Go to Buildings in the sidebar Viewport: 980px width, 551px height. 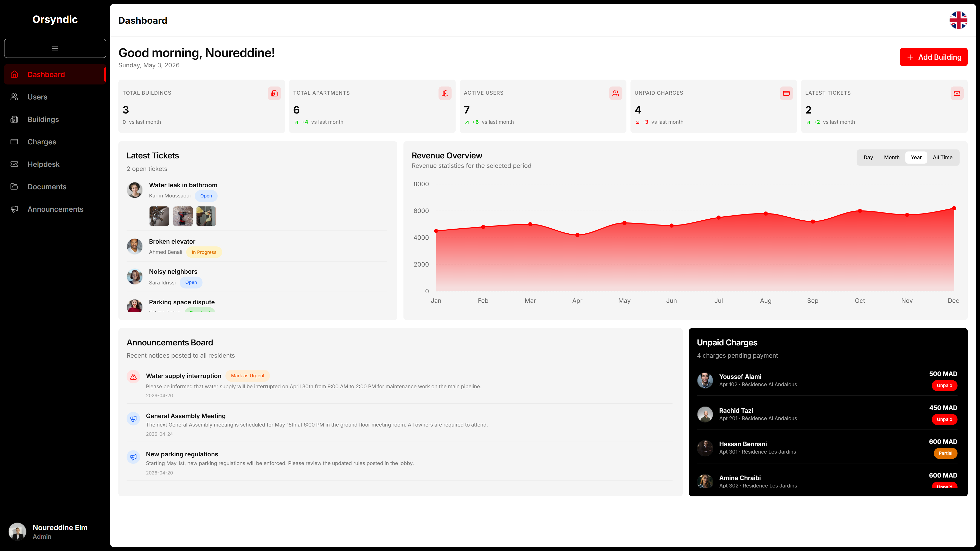coord(55,119)
